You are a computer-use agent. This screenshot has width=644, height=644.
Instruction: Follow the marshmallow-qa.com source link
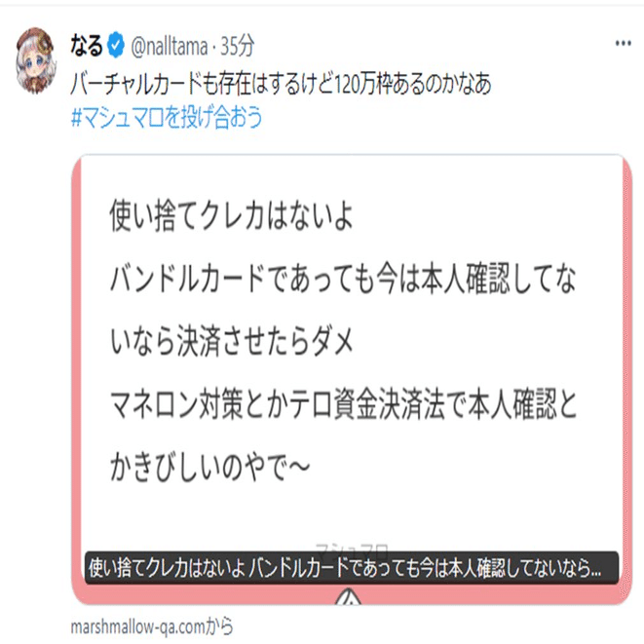[x=152, y=626]
